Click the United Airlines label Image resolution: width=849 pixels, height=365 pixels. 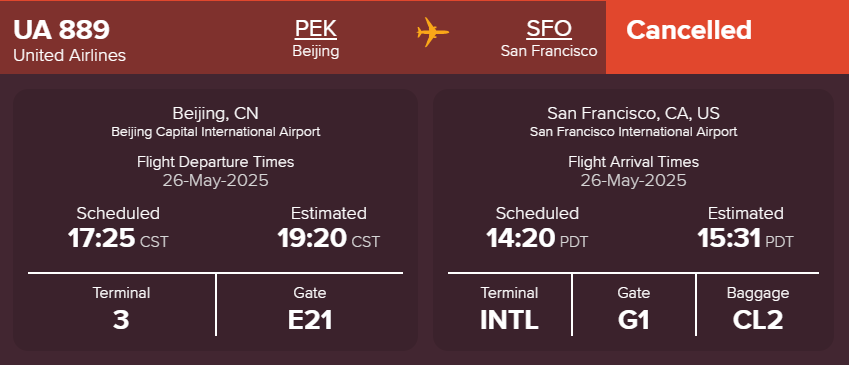point(69,55)
